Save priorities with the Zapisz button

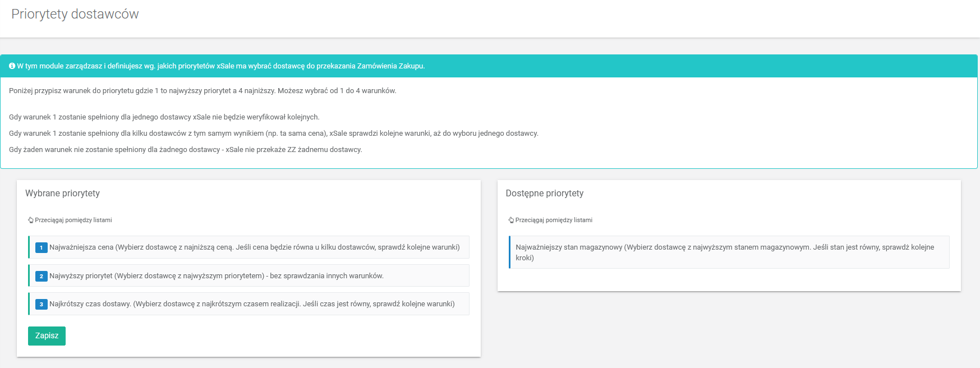click(47, 336)
